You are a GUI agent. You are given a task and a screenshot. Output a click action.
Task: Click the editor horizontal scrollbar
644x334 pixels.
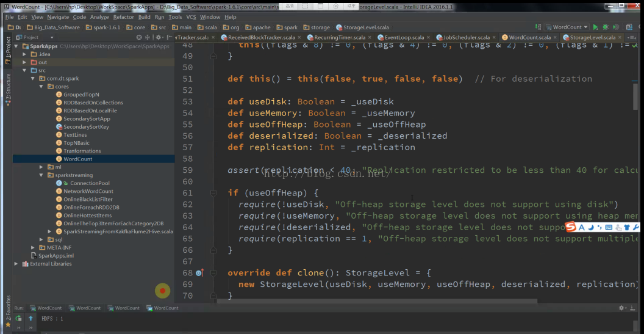(377, 301)
